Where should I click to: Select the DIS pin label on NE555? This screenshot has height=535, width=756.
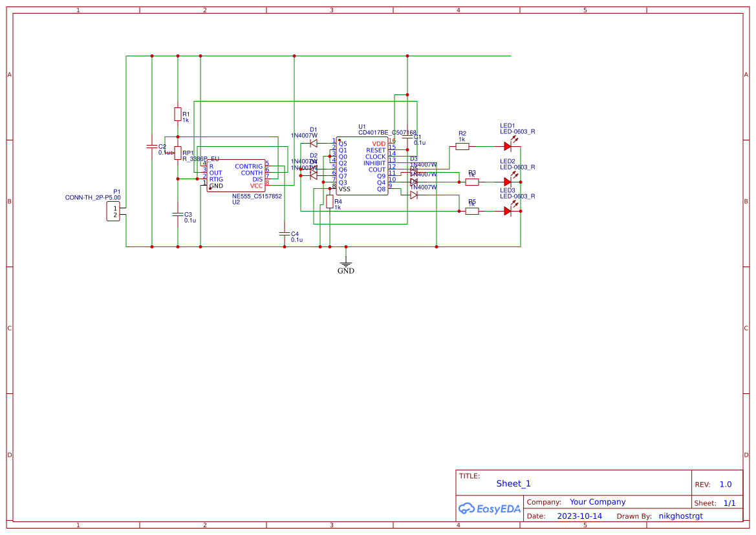(257, 179)
